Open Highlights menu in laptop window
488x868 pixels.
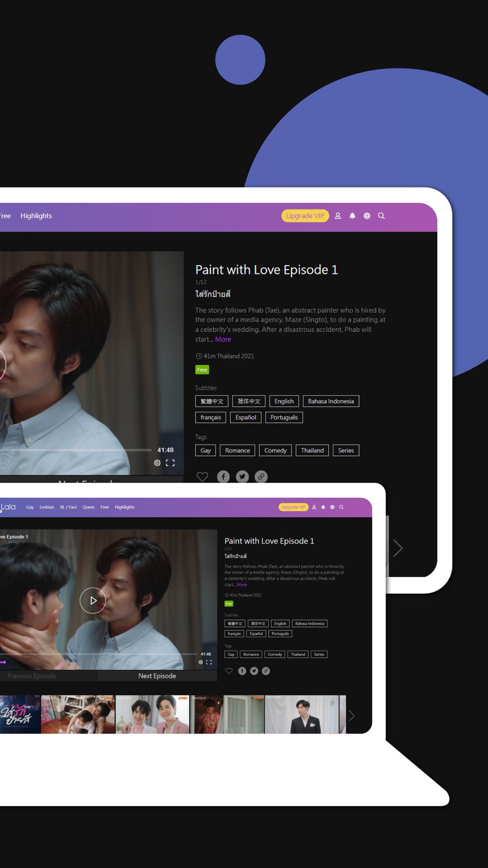pyautogui.click(x=125, y=507)
